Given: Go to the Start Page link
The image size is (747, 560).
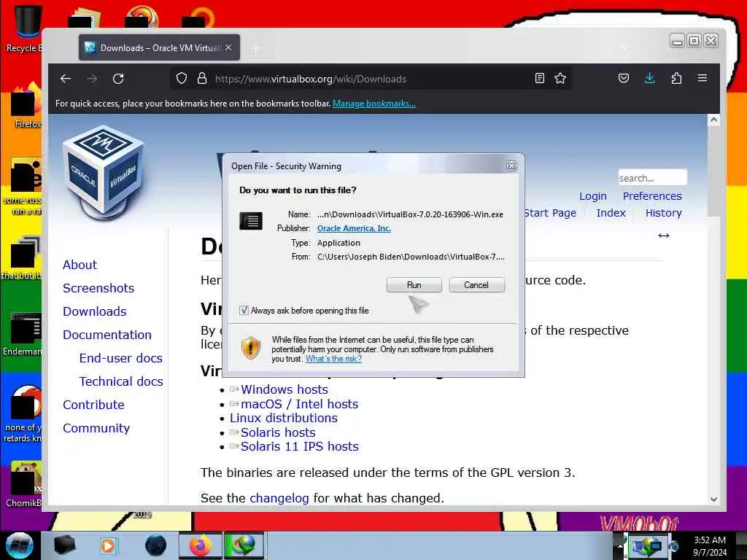Looking at the screenshot, I should coord(550,213).
